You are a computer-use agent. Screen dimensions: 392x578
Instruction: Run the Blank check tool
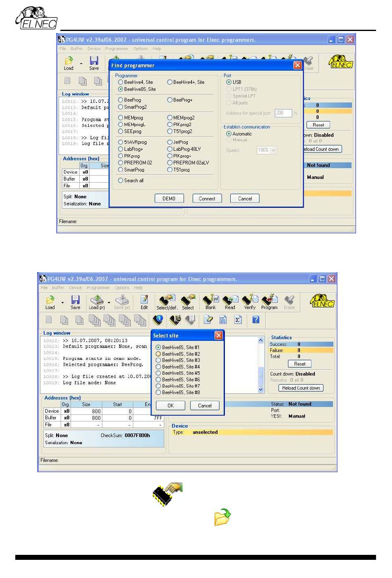[210, 302]
